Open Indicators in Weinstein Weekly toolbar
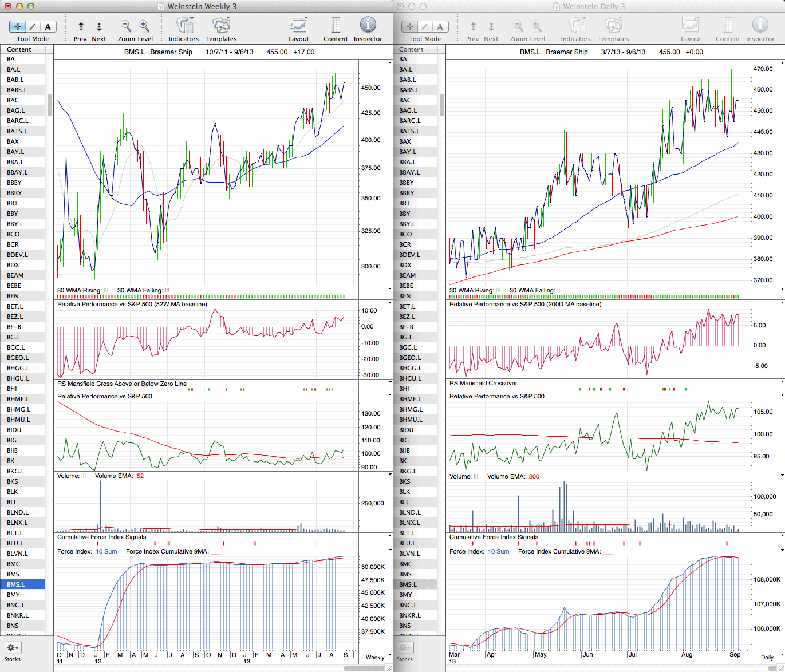Screen dimensions: 785x672 coord(184,26)
